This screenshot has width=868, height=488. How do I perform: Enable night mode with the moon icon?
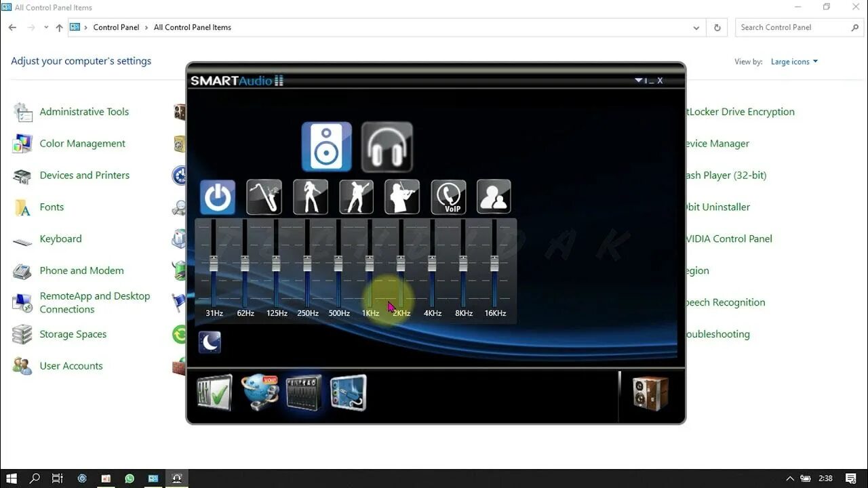[x=210, y=342]
